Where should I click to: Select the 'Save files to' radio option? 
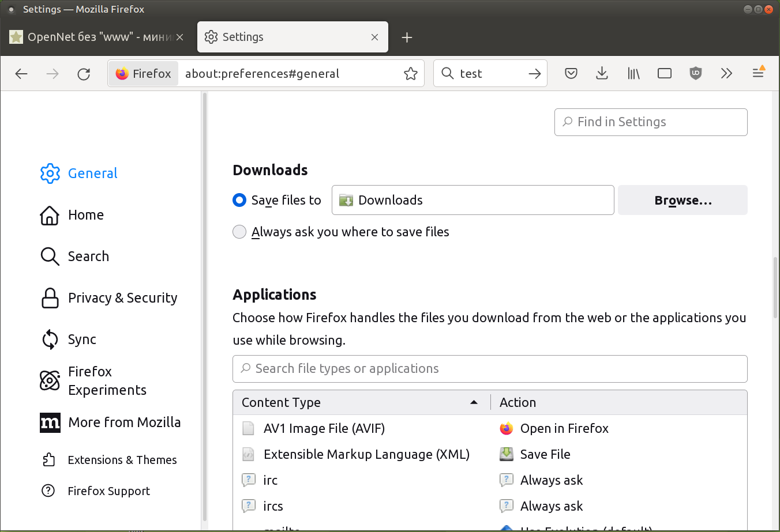coord(239,200)
